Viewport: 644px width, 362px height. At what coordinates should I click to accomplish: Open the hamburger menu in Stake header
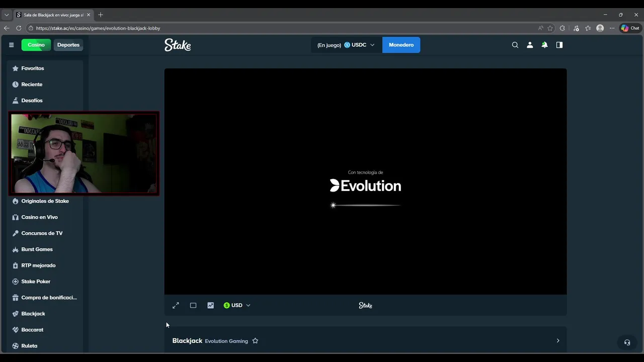click(11, 45)
